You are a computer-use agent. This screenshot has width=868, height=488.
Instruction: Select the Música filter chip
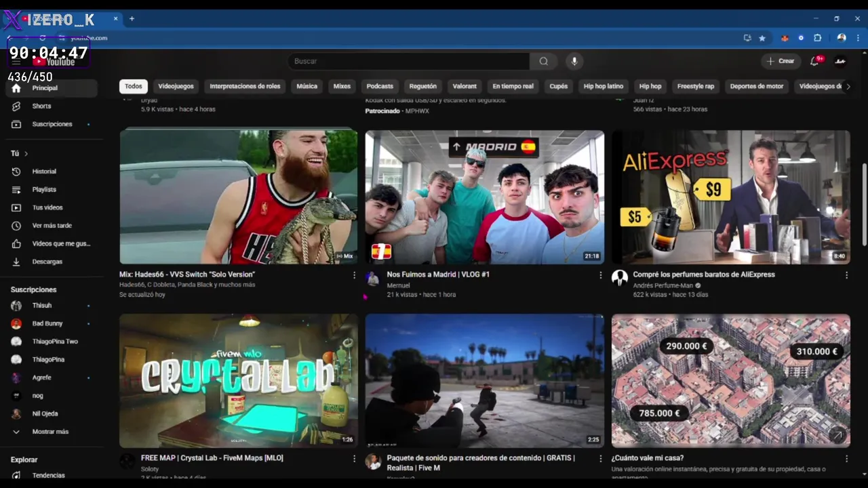307,86
